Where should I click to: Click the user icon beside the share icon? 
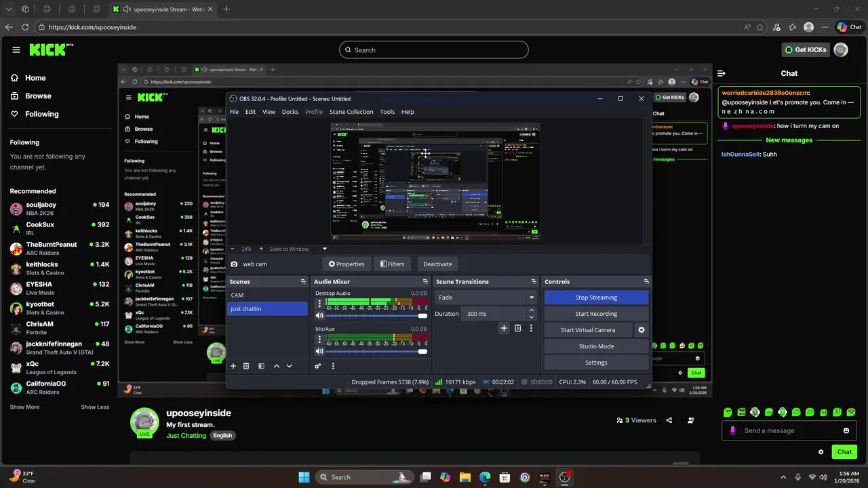point(691,420)
